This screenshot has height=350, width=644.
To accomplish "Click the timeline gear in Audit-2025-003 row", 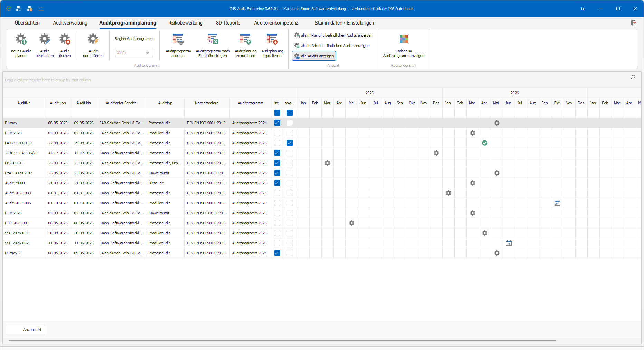I will tap(448, 193).
